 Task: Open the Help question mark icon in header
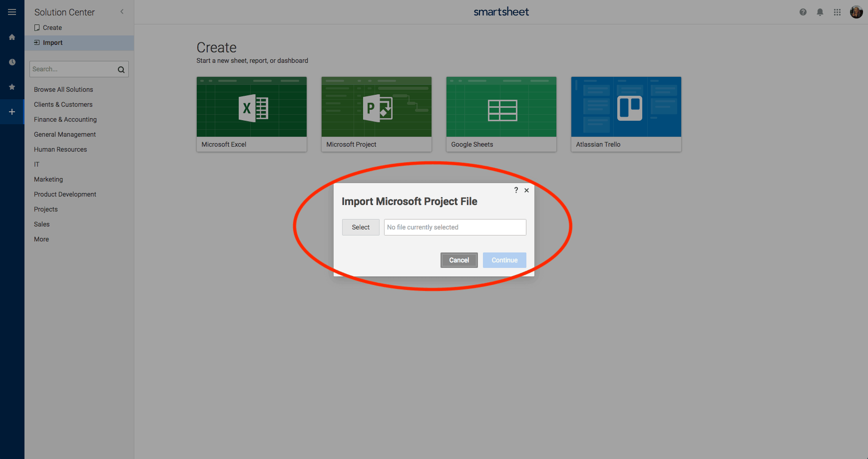point(803,12)
